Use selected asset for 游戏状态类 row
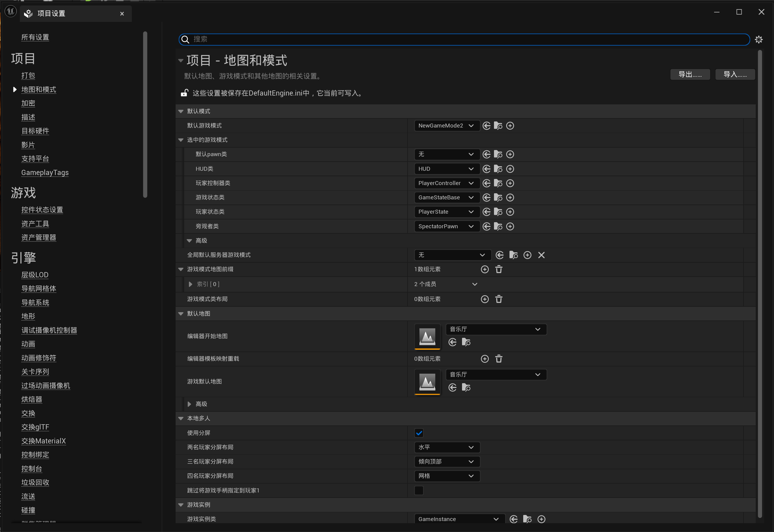Image resolution: width=774 pixels, height=532 pixels. [x=486, y=198]
